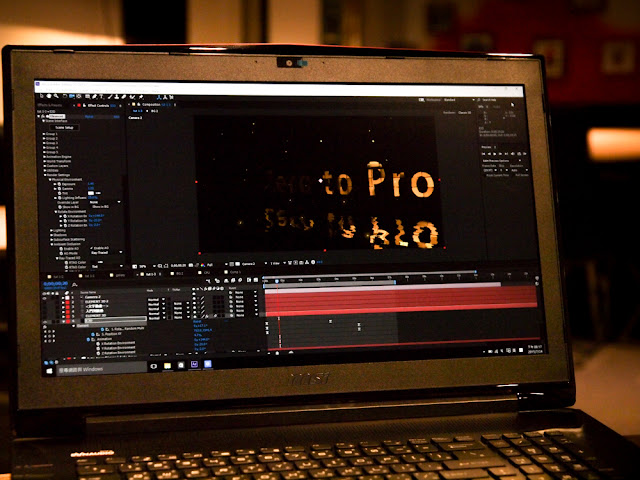Click the Local Axis Mode icon
Image resolution: width=640 pixels, height=480 pixels.
[159, 97]
